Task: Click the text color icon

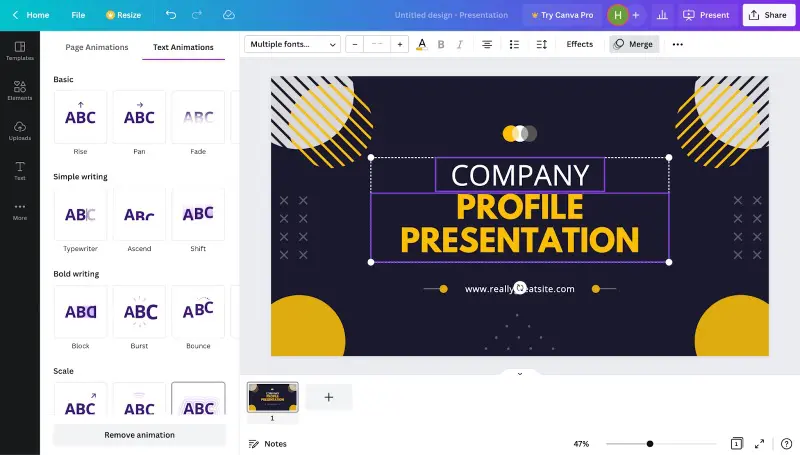Action: [421, 44]
